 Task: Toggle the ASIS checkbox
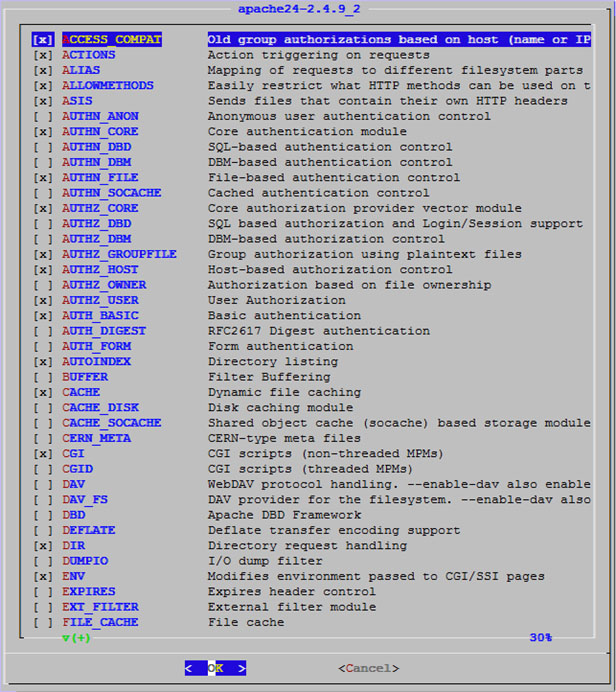coord(43,101)
